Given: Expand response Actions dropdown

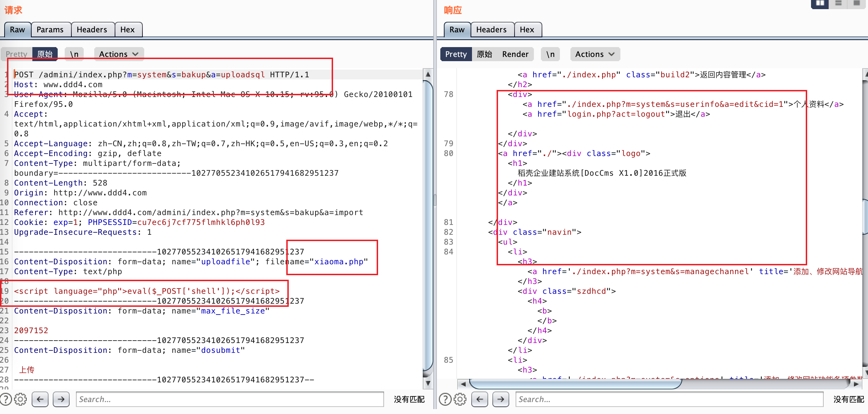Looking at the screenshot, I should click(x=595, y=54).
